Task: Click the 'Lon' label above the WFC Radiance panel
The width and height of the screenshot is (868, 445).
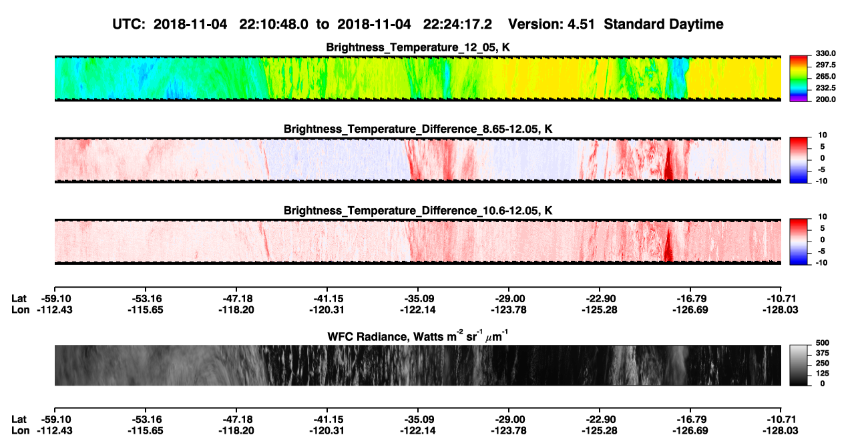Action: 21,310
